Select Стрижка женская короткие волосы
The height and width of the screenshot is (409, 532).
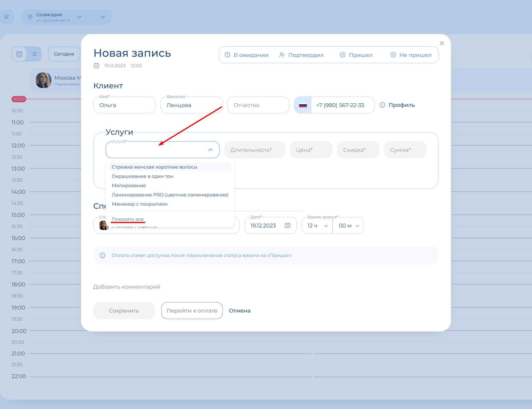[170, 167]
